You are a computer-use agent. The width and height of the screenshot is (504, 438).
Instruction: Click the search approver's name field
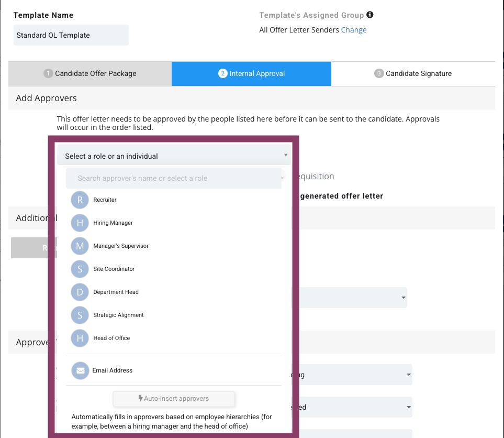coord(174,178)
